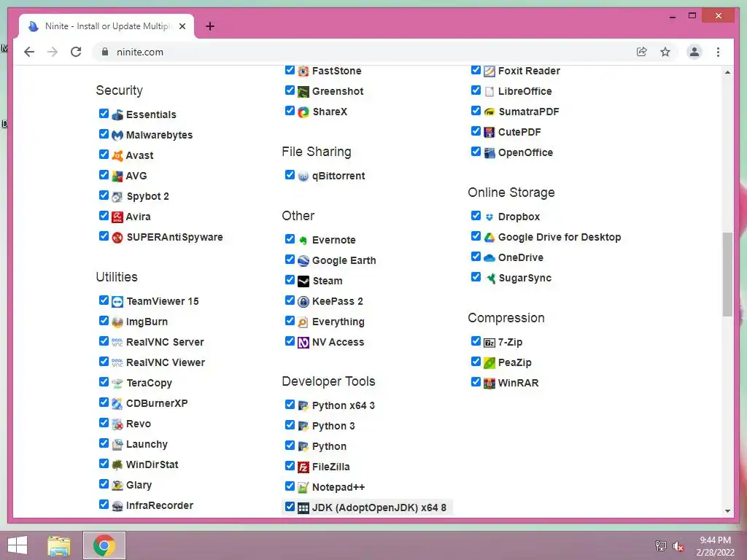The width and height of the screenshot is (747, 560).
Task: Click the ShareX icon
Action: pyautogui.click(x=303, y=112)
